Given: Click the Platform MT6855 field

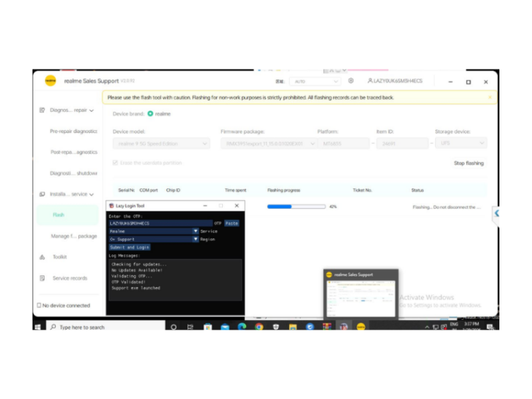Looking at the screenshot, I should [x=343, y=144].
